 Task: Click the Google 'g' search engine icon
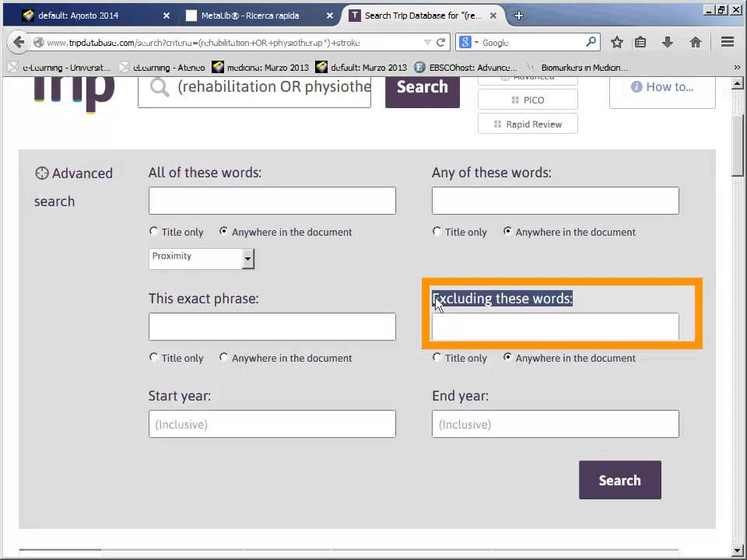pos(465,42)
